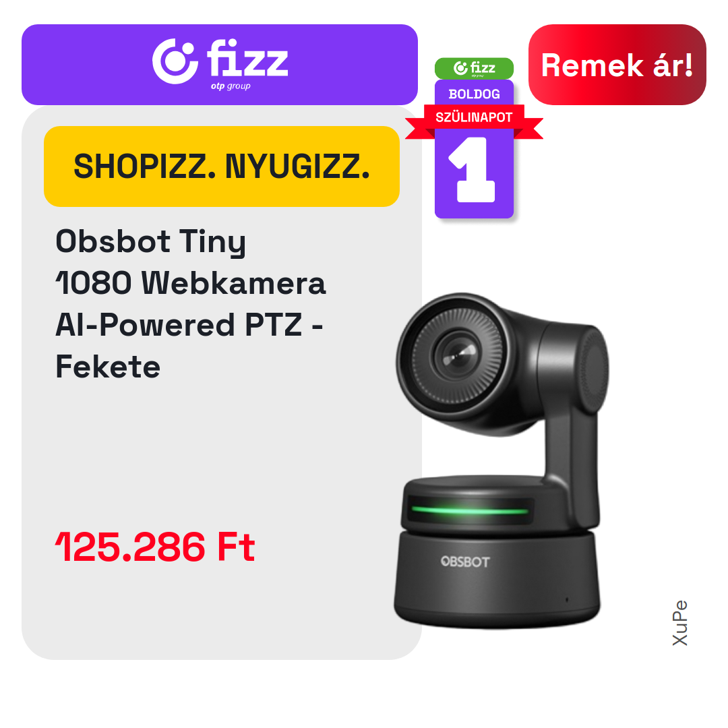728x728 pixels.
Task: Click the small green fizz badge
Action: click(x=474, y=68)
